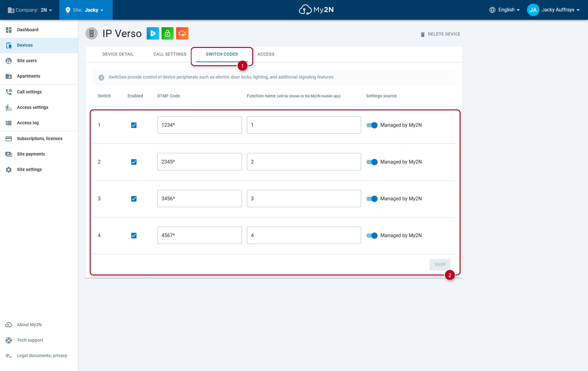Click the Access log list icon
This screenshot has width=588, height=371.
pyautogui.click(x=9, y=123)
